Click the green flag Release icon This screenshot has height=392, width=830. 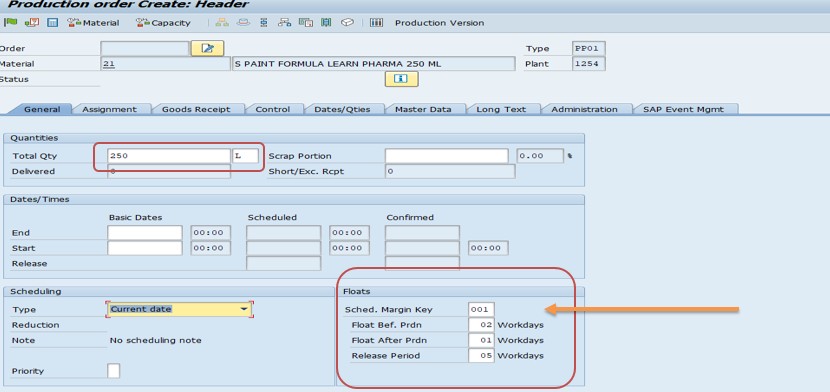11,22
